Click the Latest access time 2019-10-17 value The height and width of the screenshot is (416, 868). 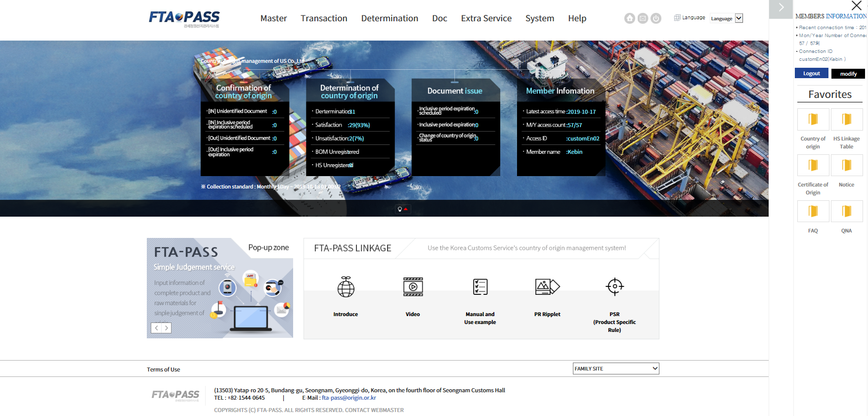pos(581,112)
